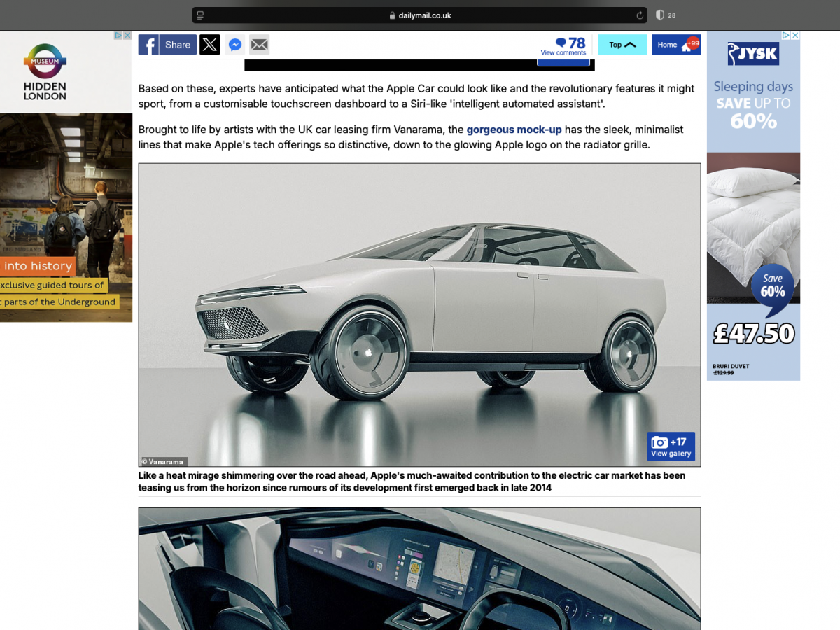View the 78 comments
840x630 pixels.
click(563, 46)
